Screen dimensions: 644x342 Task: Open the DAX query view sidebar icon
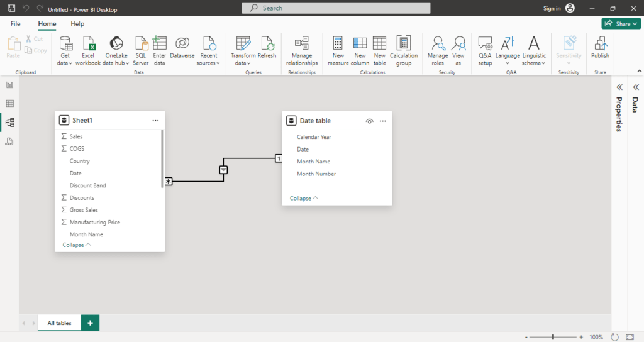point(9,141)
